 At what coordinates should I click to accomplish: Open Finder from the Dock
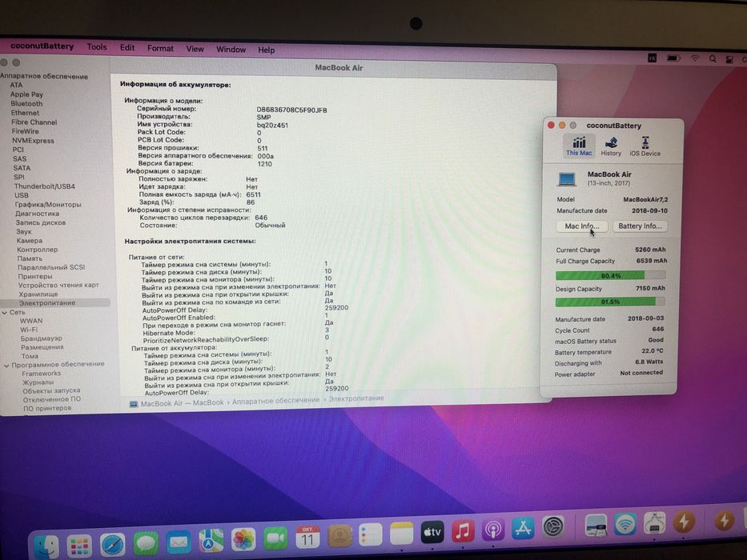pos(46,546)
